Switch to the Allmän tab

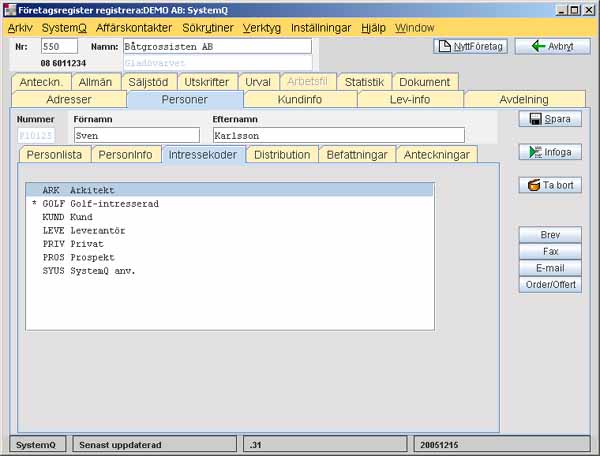tap(95, 82)
